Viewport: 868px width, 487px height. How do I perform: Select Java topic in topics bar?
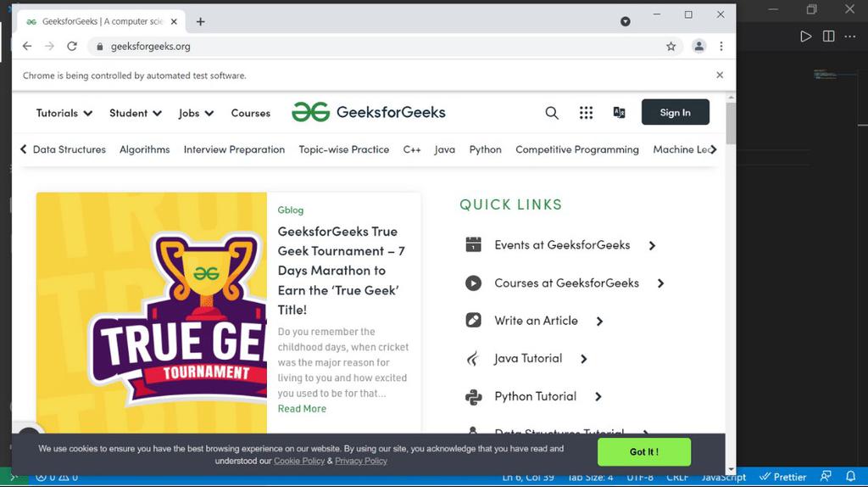coord(444,149)
